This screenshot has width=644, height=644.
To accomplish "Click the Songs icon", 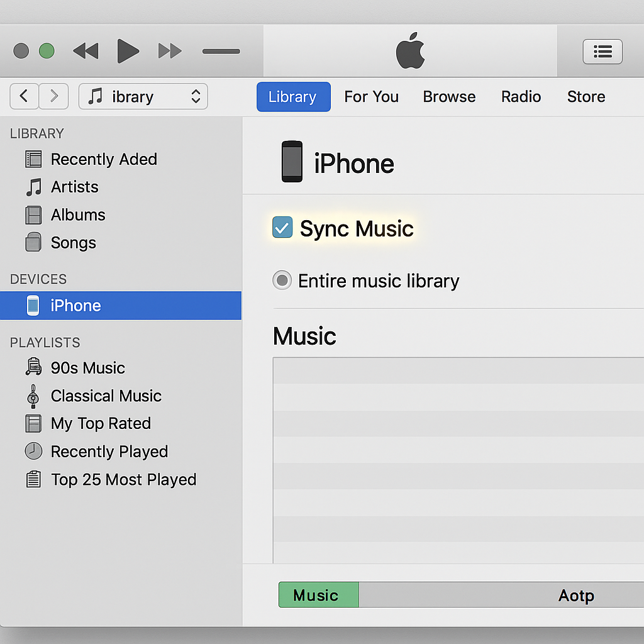I will click(33, 242).
